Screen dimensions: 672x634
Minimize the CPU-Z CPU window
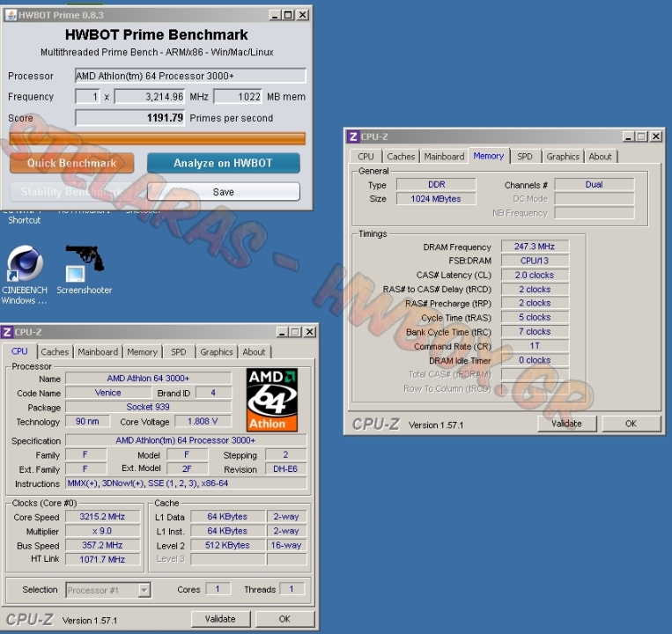[x=283, y=332]
